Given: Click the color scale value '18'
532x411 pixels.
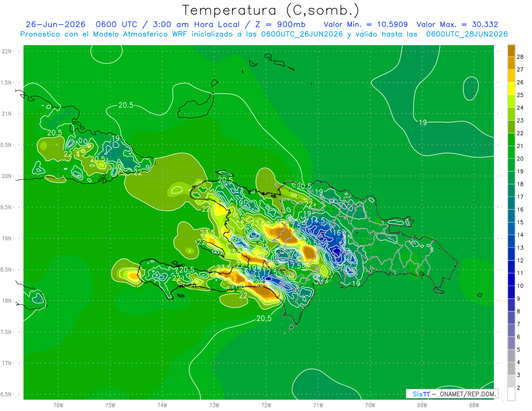Looking at the screenshot, I should tap(521, 184).
